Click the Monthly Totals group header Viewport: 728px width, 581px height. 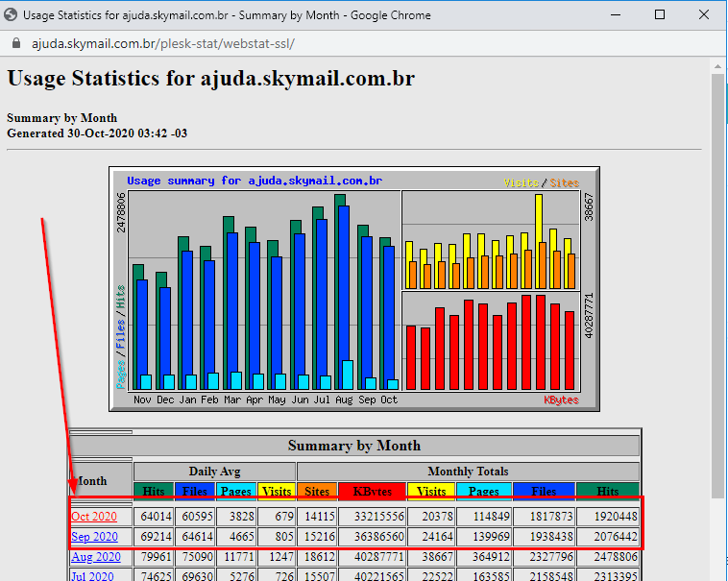pos(468,472)
